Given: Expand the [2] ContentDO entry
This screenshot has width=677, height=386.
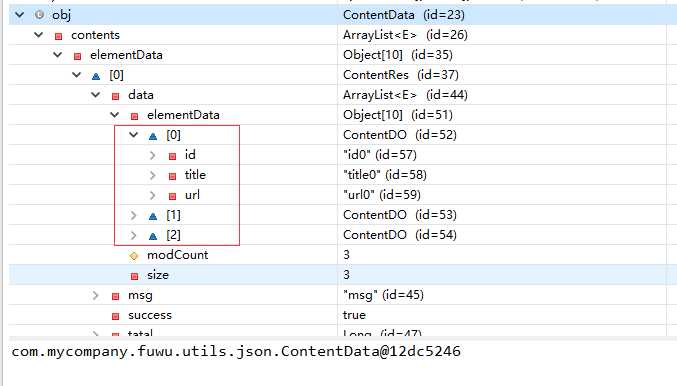Looking at the screenshot, I should coord(133,235).
